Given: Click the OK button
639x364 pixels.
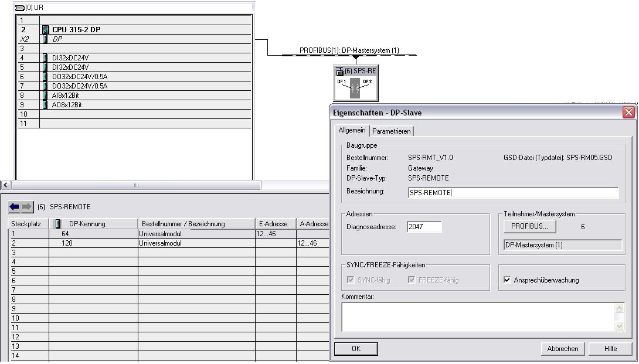Looking at the screenshot, I should point(356,349).
